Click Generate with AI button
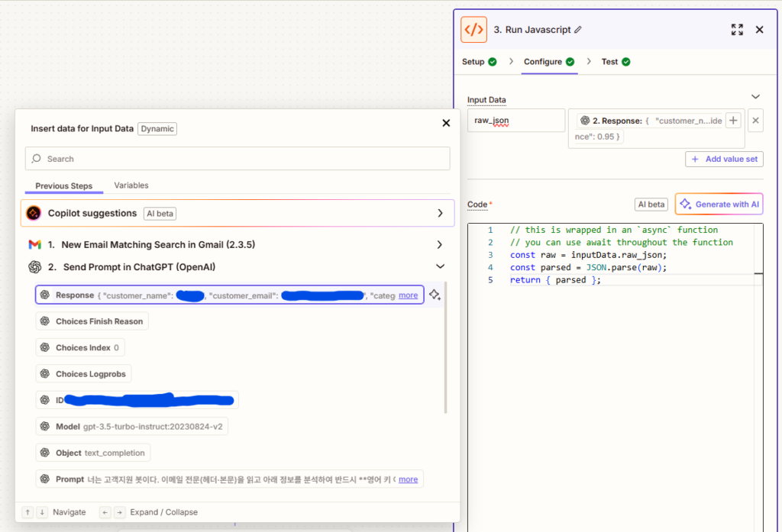The image size is (782, 532). 719,204
